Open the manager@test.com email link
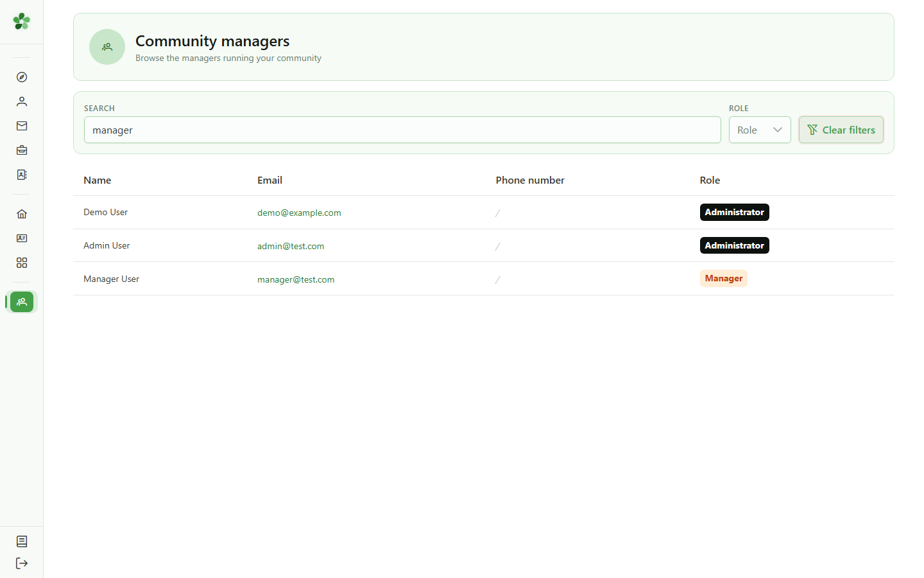Viewport: 924px width, 578px height. (x=296, y=279)
